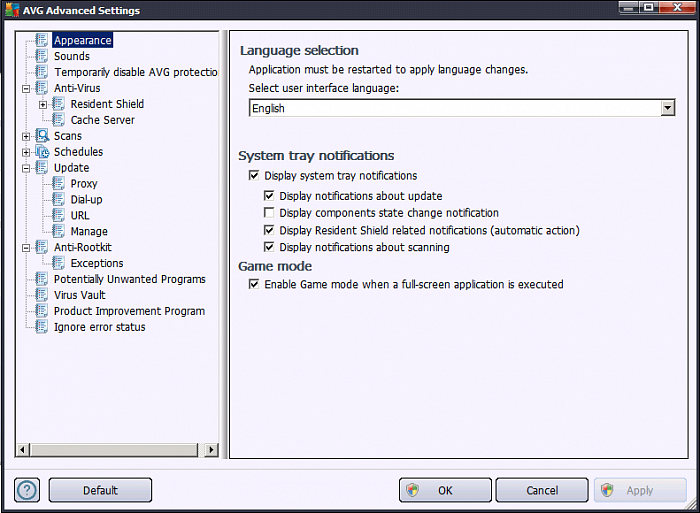Click the Potentially Unwanted Programs icon

click(42, 279)
